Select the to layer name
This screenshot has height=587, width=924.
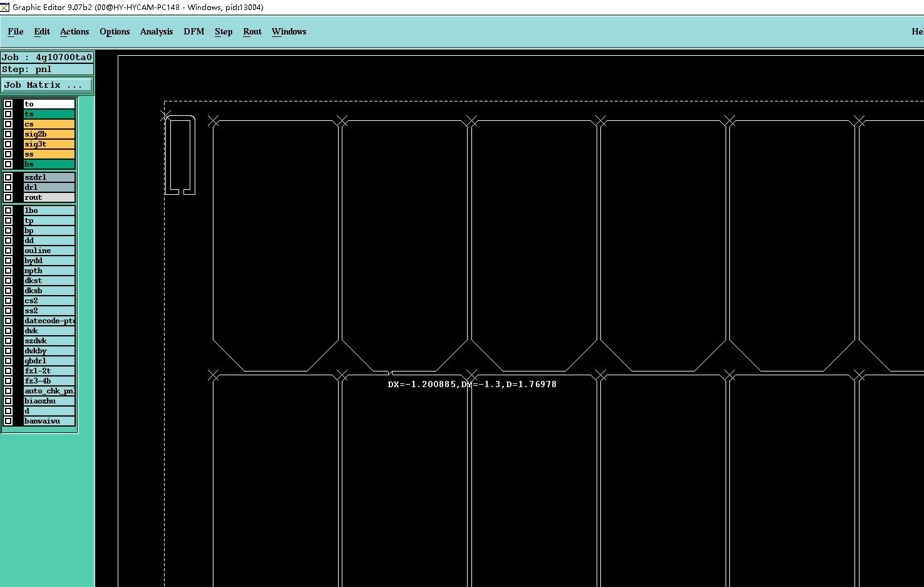pos(49,104)
